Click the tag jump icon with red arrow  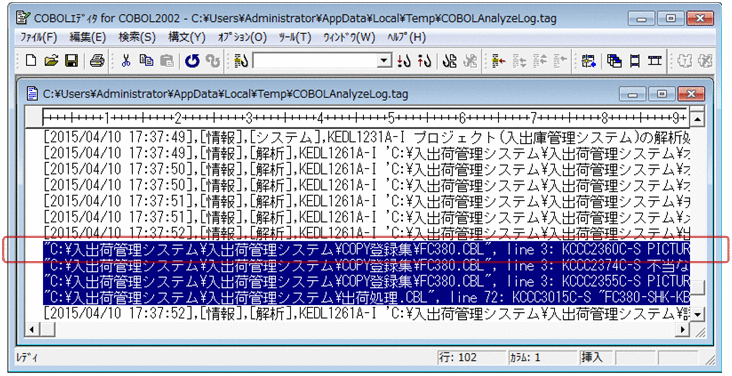pyautogui.click(x=499, y=61)
